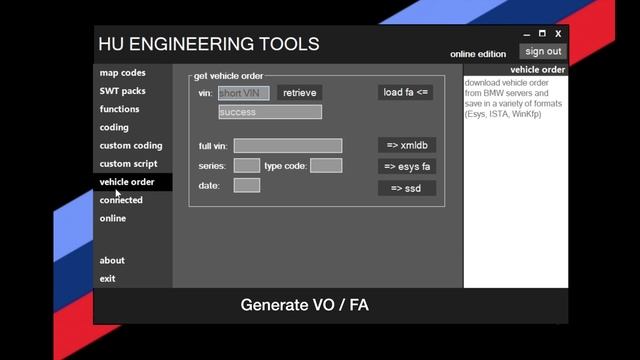The width and height of the screenshot is (640, 360).
Task: Click the type code field
Action: [x=326, y=166]
